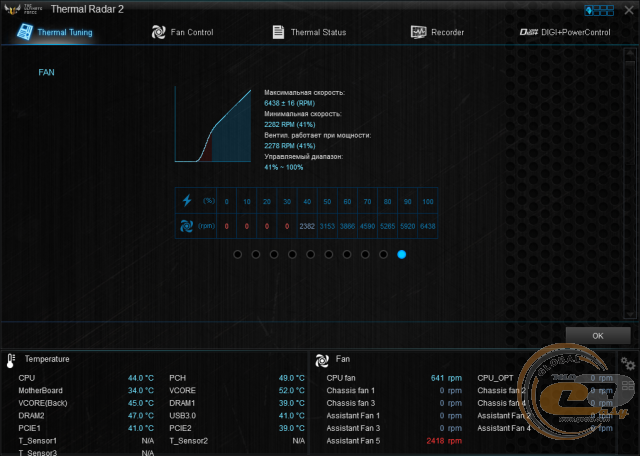Select the eighth page indicator dot
This screenshot has height=456, width=640.
pos(365,254)
